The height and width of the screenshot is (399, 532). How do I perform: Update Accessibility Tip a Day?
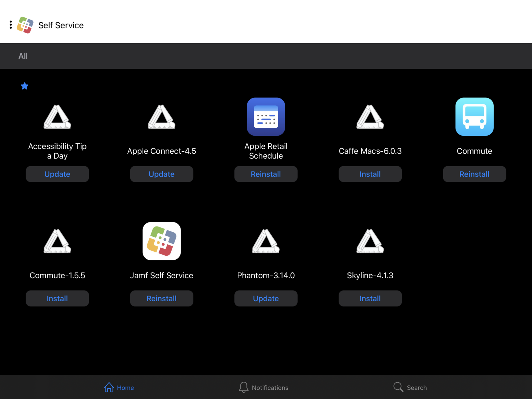(57, 174)
